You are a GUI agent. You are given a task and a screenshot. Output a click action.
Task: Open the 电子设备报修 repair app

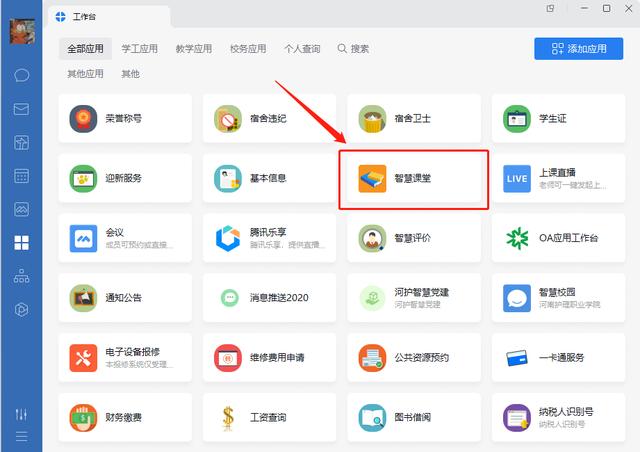coord(125,358)
